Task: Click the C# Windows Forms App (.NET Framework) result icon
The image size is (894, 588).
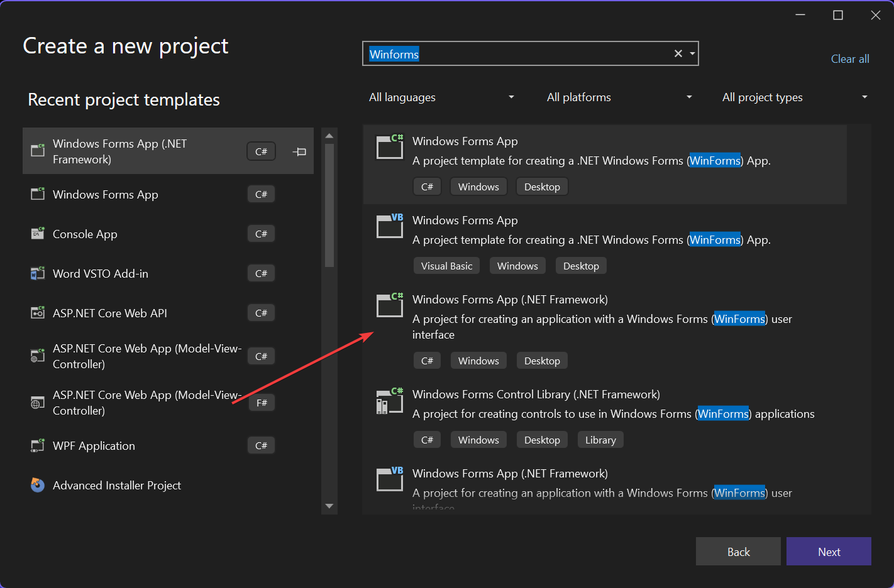Action: click(390, 305)
